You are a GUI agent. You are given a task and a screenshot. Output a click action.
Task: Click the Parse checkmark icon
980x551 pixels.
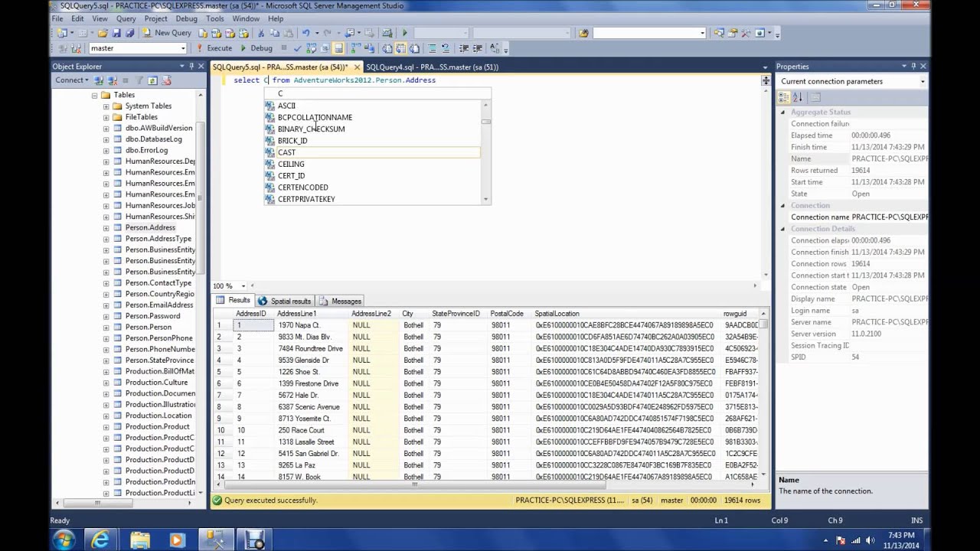tap(297, 48)
